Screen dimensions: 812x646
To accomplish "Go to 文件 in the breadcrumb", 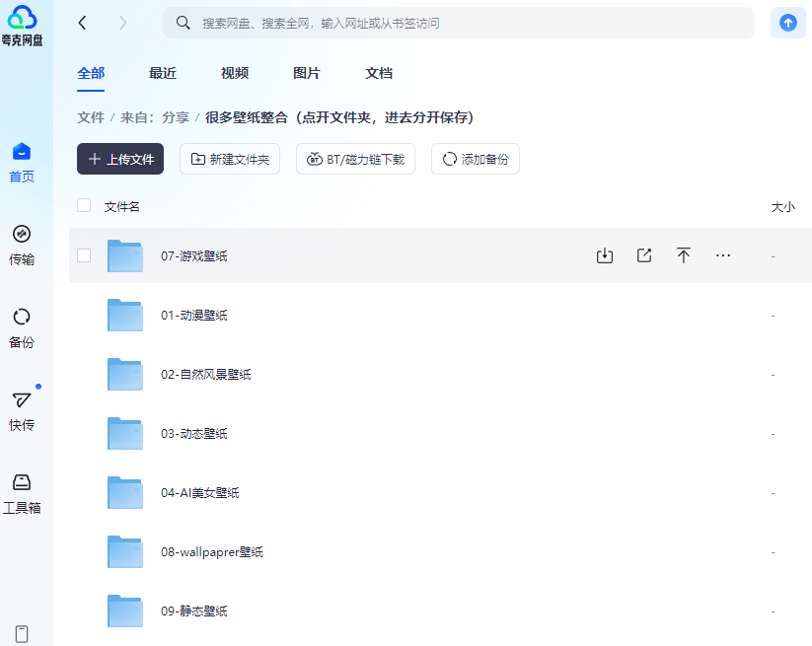I will click(91, 117).
